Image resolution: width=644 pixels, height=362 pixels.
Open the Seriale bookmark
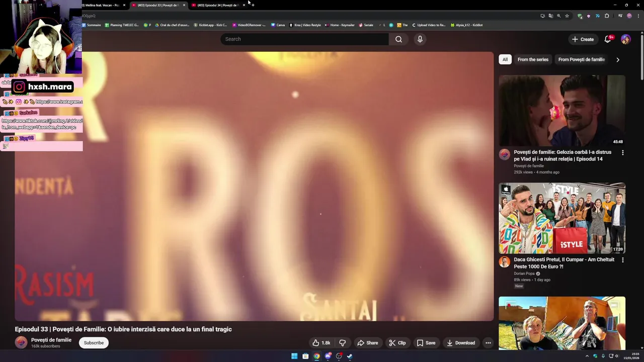click(x=366, y=25)
